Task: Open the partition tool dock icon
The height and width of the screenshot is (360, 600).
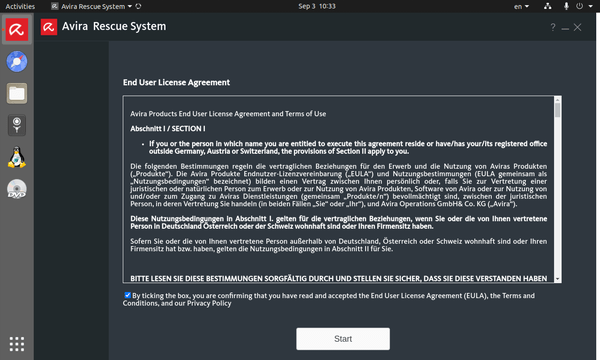Action: tap(17, 125)
